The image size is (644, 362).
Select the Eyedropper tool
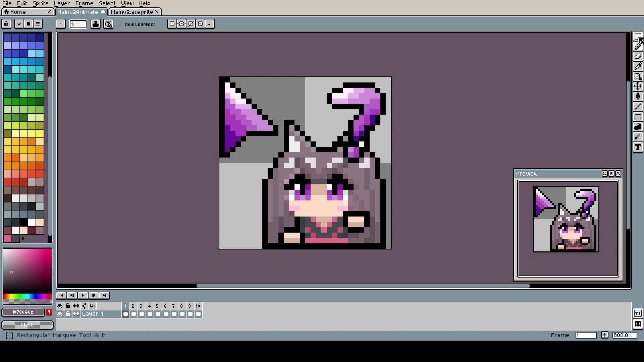click(638, 66)
